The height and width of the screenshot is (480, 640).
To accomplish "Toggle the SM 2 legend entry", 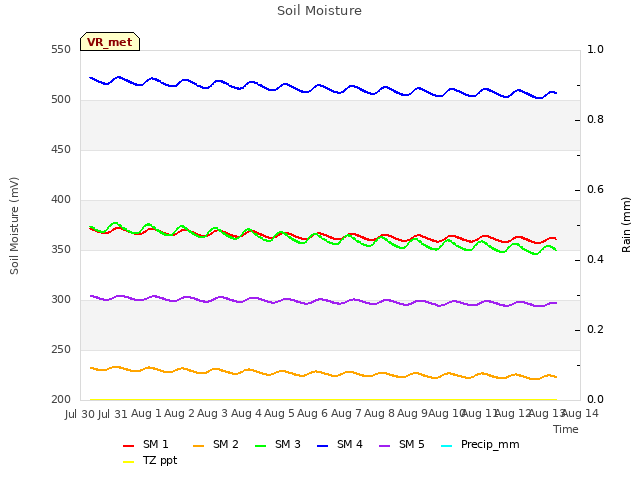I will coord(216,444).
